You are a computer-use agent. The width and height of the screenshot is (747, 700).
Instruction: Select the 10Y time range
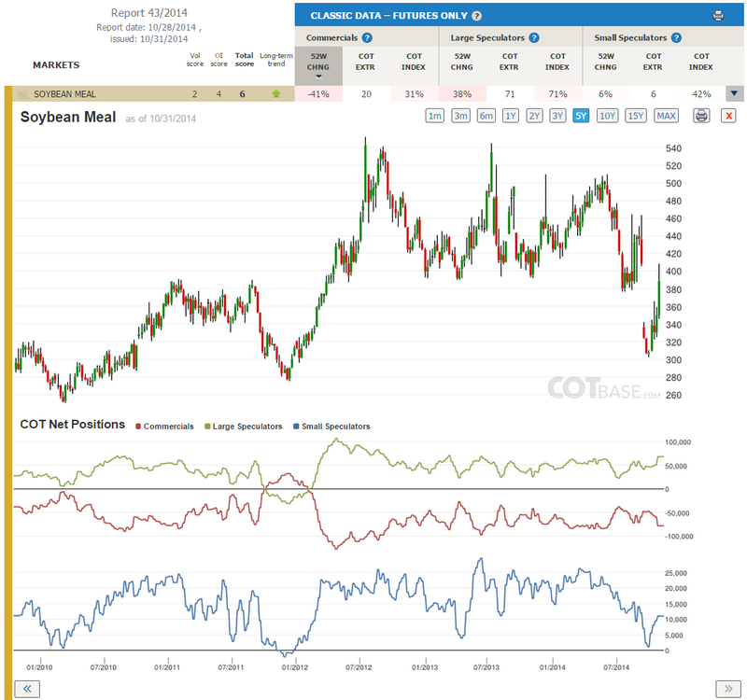608,116
